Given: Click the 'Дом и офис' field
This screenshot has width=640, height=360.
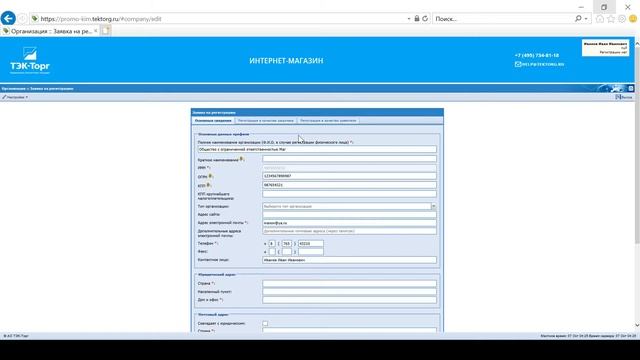Looking at the screenshot, I should point(349,300).
